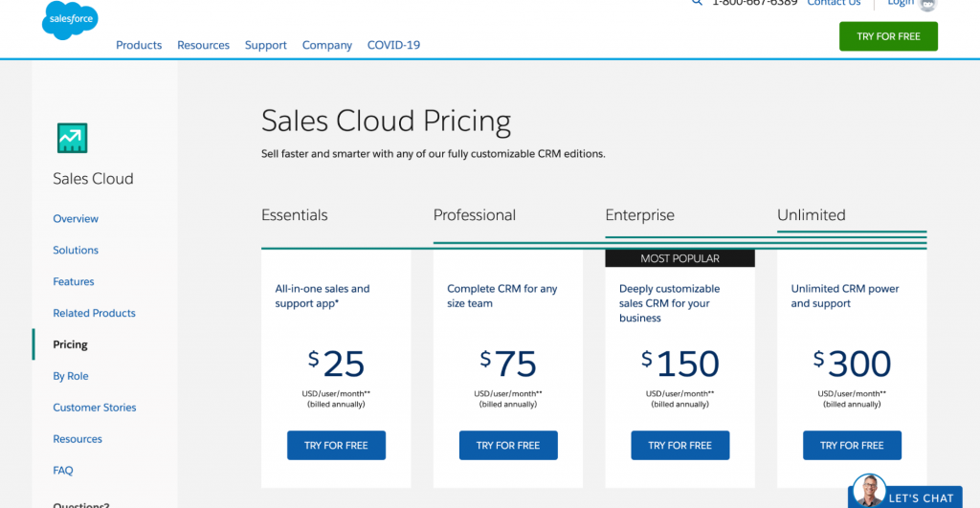Try the $75 Professional plan free
The image size is (980, 508).
pos(508,445)
